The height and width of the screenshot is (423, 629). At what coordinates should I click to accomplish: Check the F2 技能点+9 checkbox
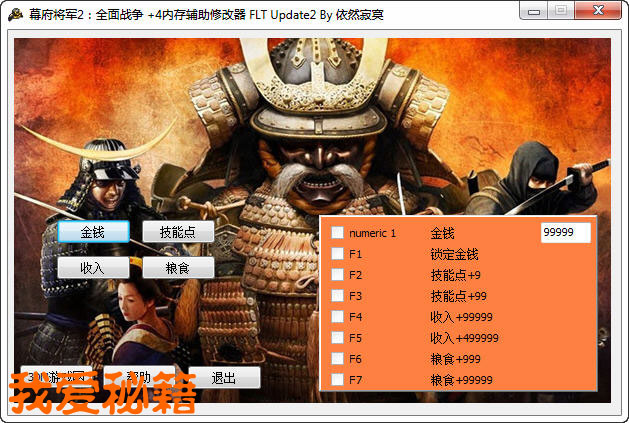pos(338,275)
